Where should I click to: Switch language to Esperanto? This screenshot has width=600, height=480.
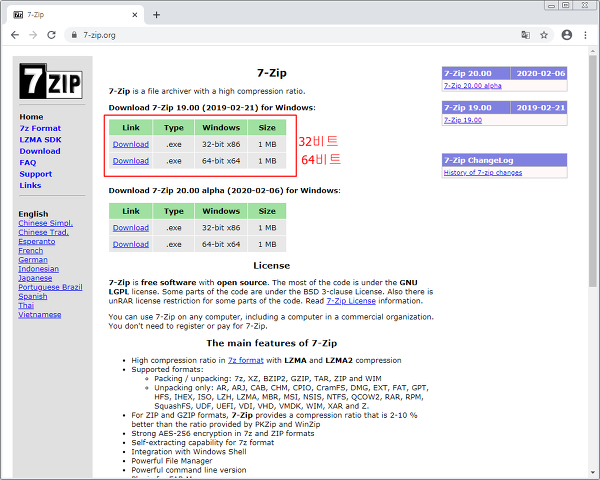pyautogui.click(x=37, y=242)
